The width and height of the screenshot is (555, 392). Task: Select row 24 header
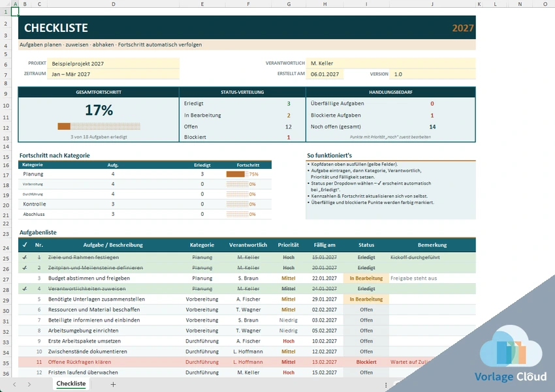click(x=6, y=248)
